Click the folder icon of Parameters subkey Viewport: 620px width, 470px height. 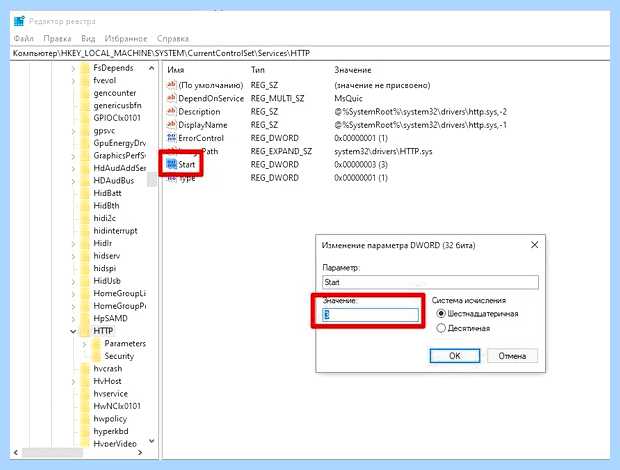(96, 344)
